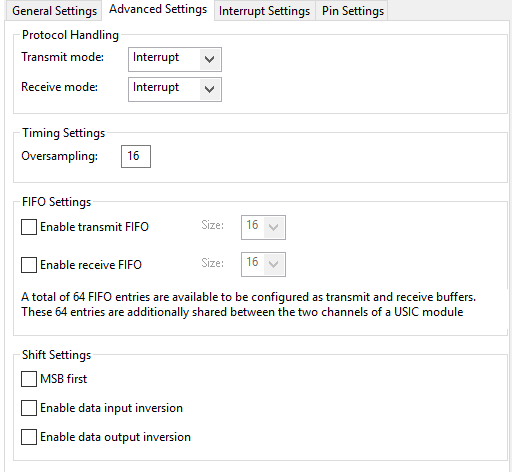This screenshot has width=520, height=472.
Task: Switch to the General Settings tab
Action: pyautogui.click(x=54, y=11)
